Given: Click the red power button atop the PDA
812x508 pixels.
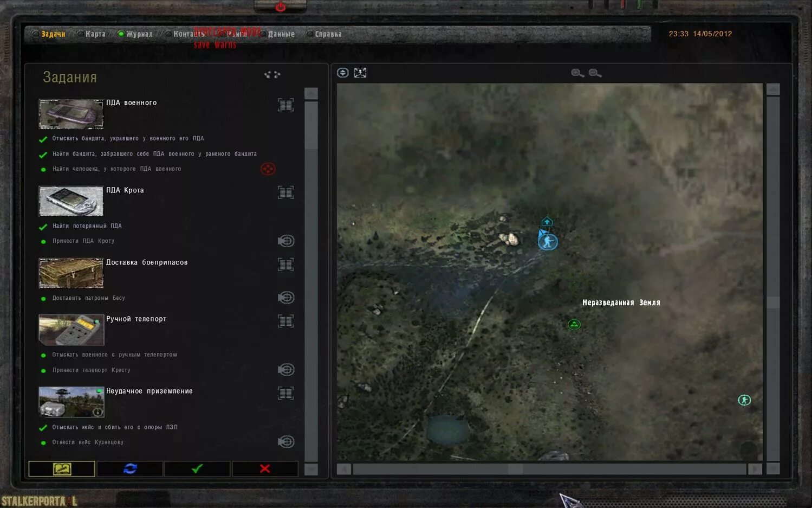Looking at the screenshot, I should coord(281,7).
